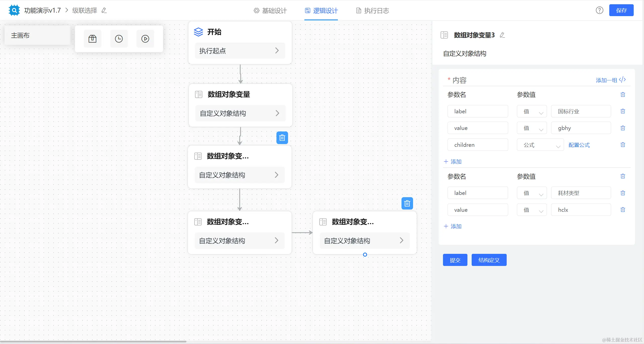The height and width of the screenshot is (344, 644).
Task: Open the 执行日志 tab
Action: [373, 11]
